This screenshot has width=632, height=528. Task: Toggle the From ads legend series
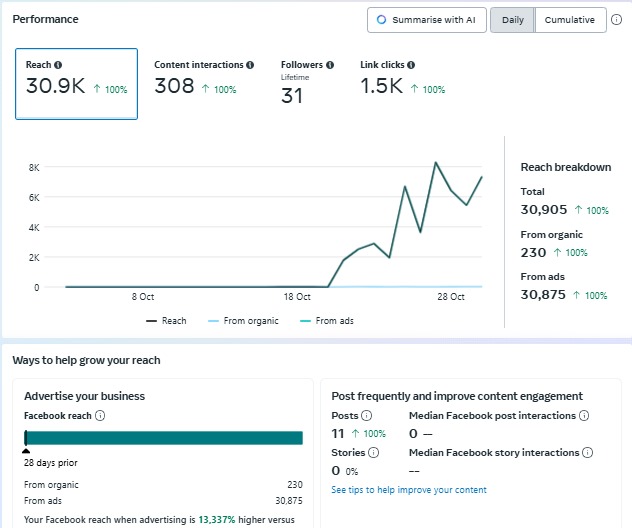click(x=326, y=321)
